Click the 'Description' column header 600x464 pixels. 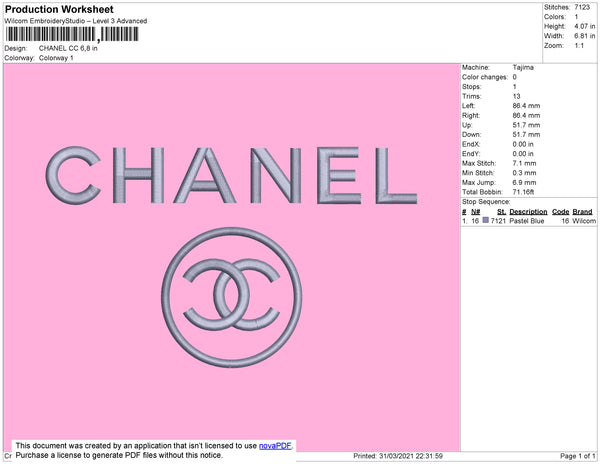click(x=528, y=212)
